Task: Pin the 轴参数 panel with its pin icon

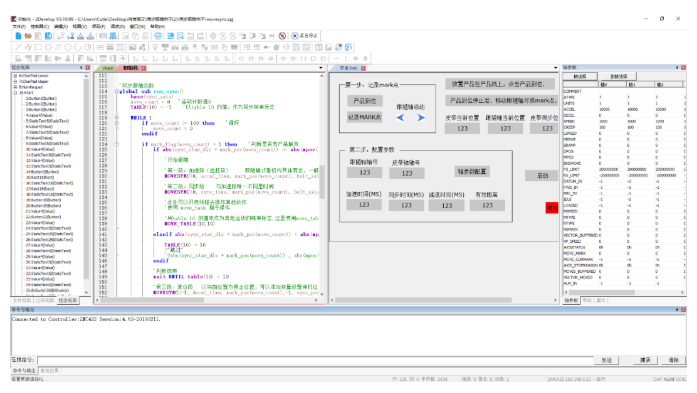Action: [x=677, y=68]
